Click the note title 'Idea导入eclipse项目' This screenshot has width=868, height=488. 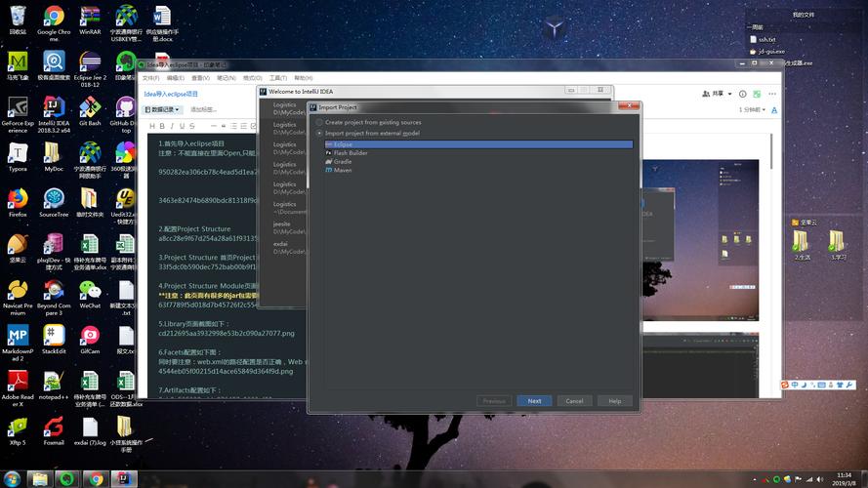point(171,94)
